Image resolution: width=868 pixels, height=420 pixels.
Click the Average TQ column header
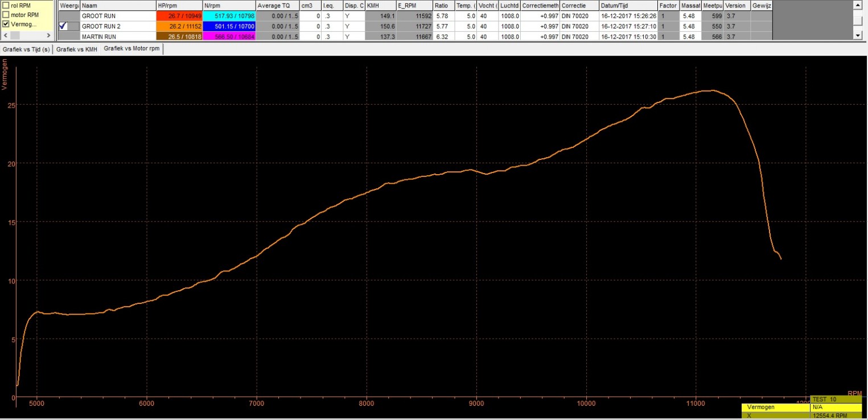pos(278,5)
